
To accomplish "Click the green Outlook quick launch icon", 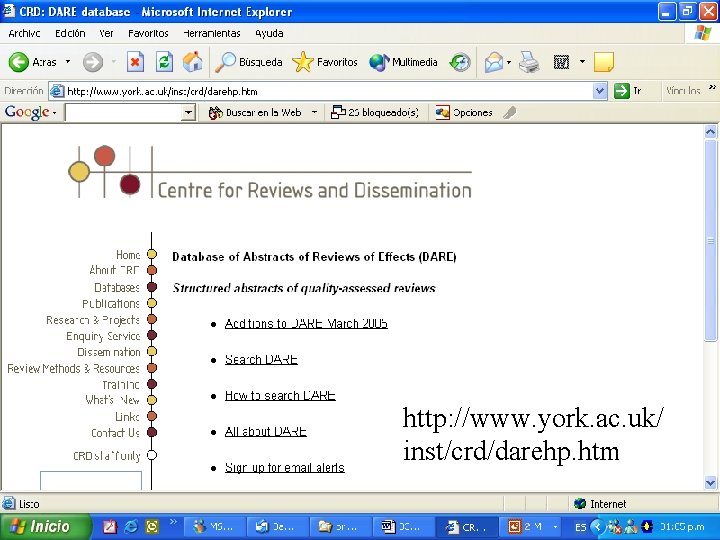I will click(152, 526).
